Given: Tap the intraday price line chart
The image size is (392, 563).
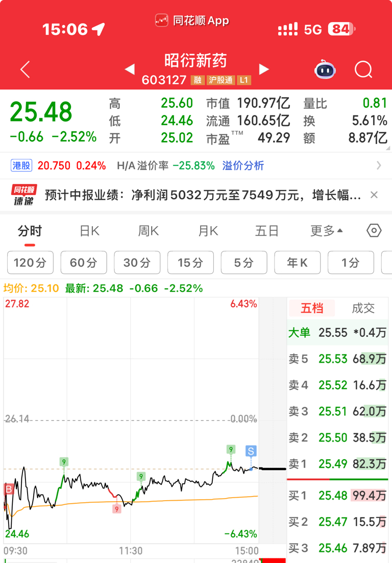Looking at the screenshot, I should pyautogui.click(x=131, y=420).
